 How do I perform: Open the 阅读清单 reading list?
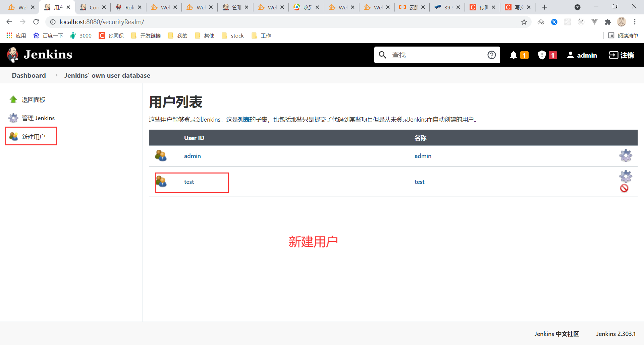623,36
